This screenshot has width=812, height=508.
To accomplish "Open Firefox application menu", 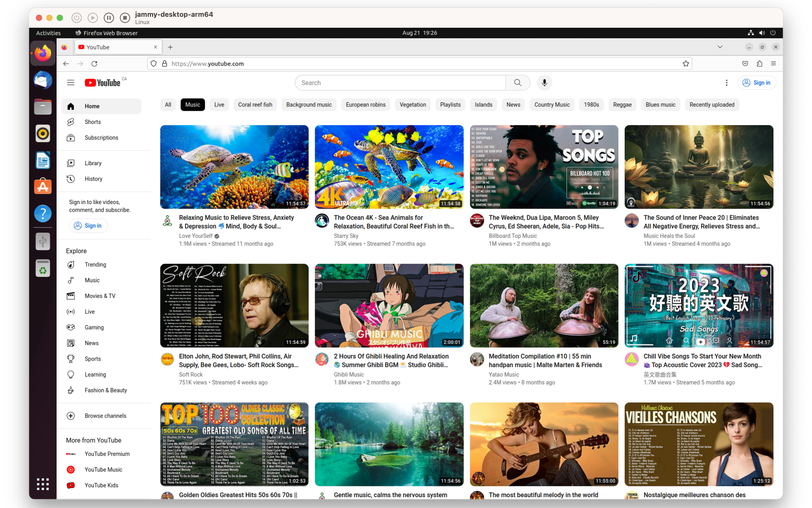I will coord(773,63).
